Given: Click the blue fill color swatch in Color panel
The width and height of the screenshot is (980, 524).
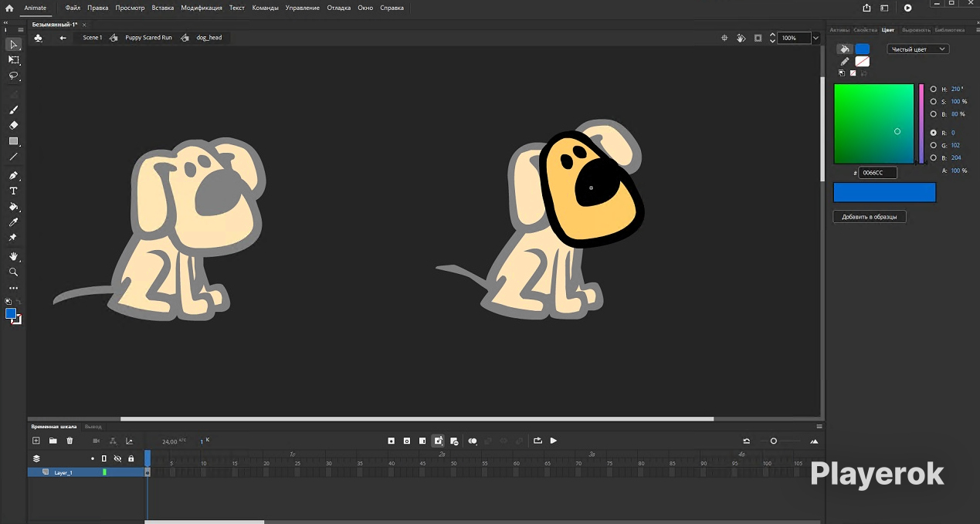Looking at the screenshot, I should (x=862, y=49).
